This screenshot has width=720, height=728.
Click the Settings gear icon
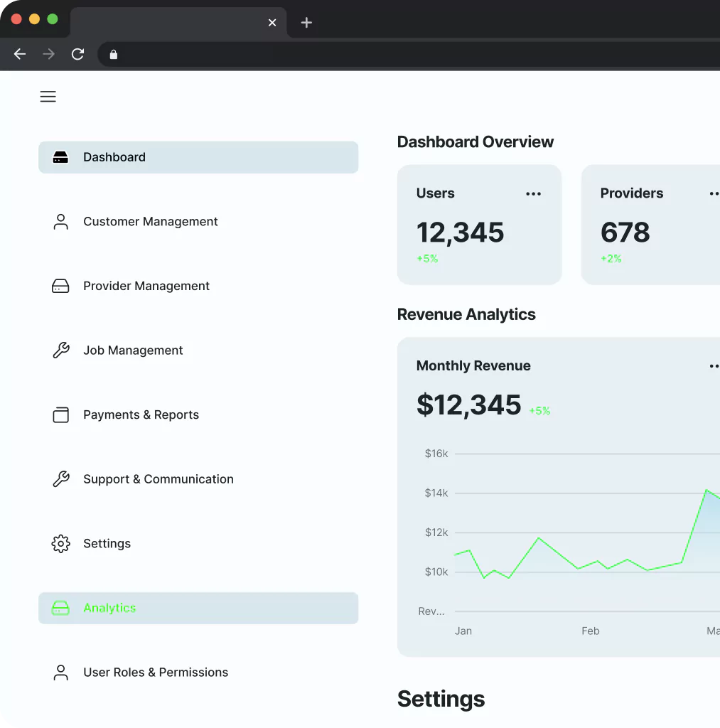click(x=61, y=544)
